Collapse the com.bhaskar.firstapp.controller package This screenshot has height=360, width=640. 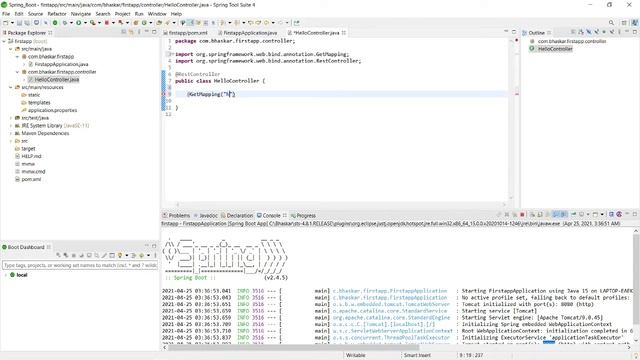tap(17, 72)
